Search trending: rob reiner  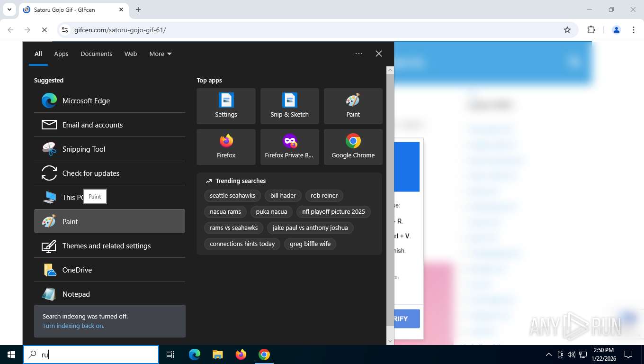(x=324, y=196)
